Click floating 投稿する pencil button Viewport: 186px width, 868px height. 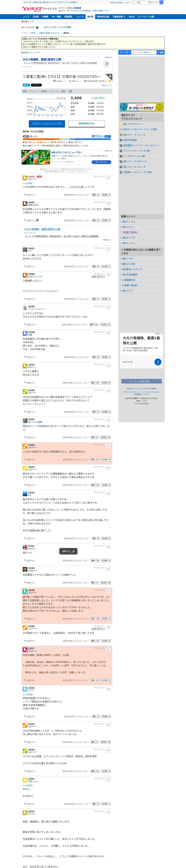click(x=69, y=551)
